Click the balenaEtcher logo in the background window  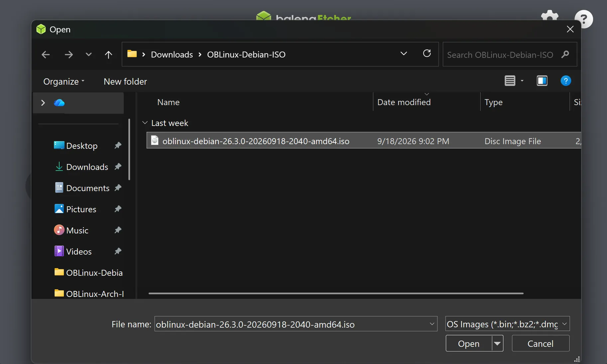pos(303,16)
